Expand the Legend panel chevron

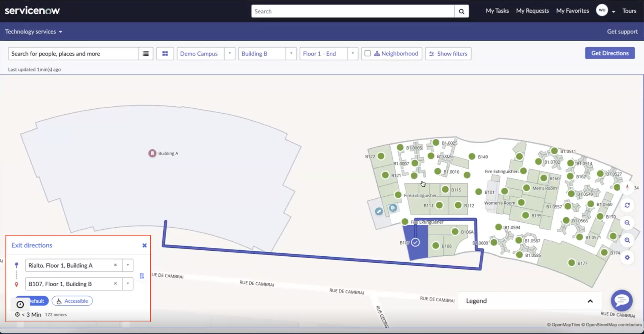click(590, 301)
